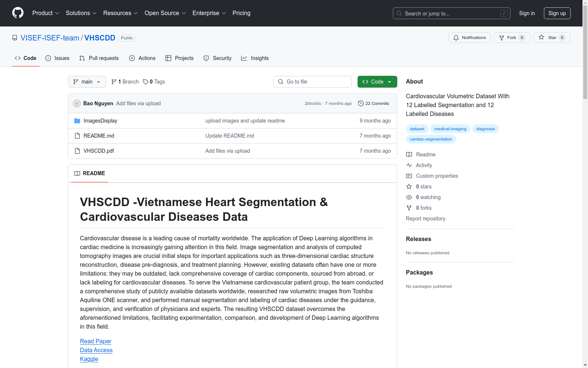Image resolution: width=588 pixels, height=368 pixels.
Task: Expand the Product menu
Action: tap(46, 13)
